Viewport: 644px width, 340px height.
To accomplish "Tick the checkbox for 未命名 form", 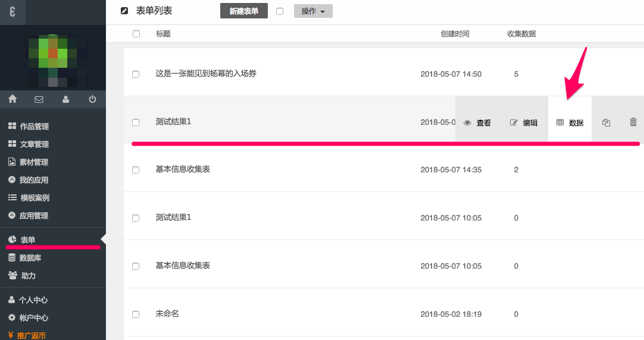I will [x=136, y=314].
